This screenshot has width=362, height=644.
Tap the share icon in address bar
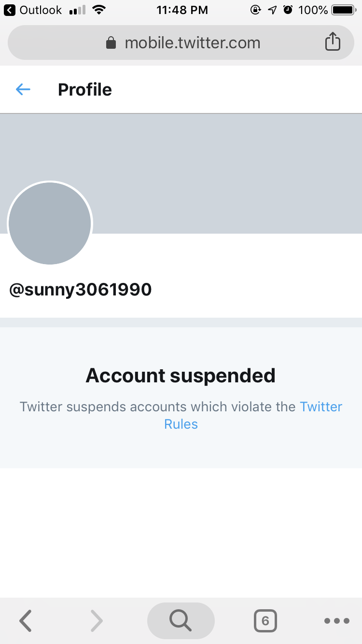coord(333,42)
